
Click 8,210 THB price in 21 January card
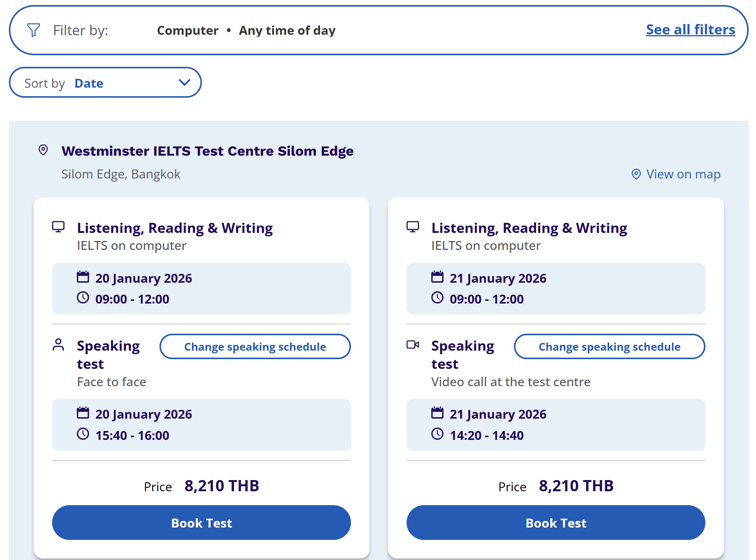576,486
